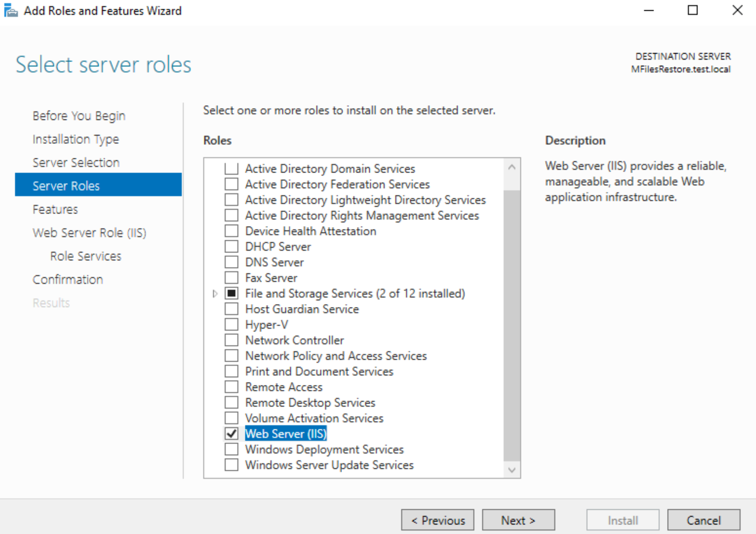Tick the DNS Server checkbox

tap(231, 262)
